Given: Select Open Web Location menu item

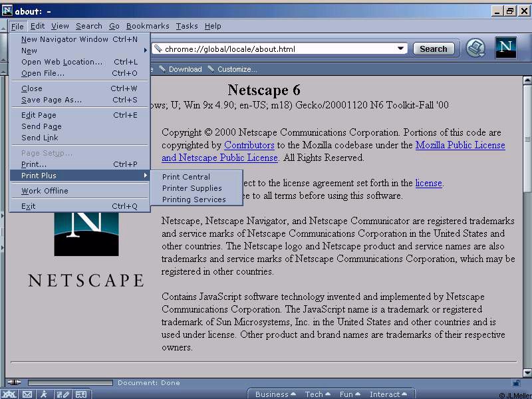Looking at the screenshot, I should [x=80, y=62].
